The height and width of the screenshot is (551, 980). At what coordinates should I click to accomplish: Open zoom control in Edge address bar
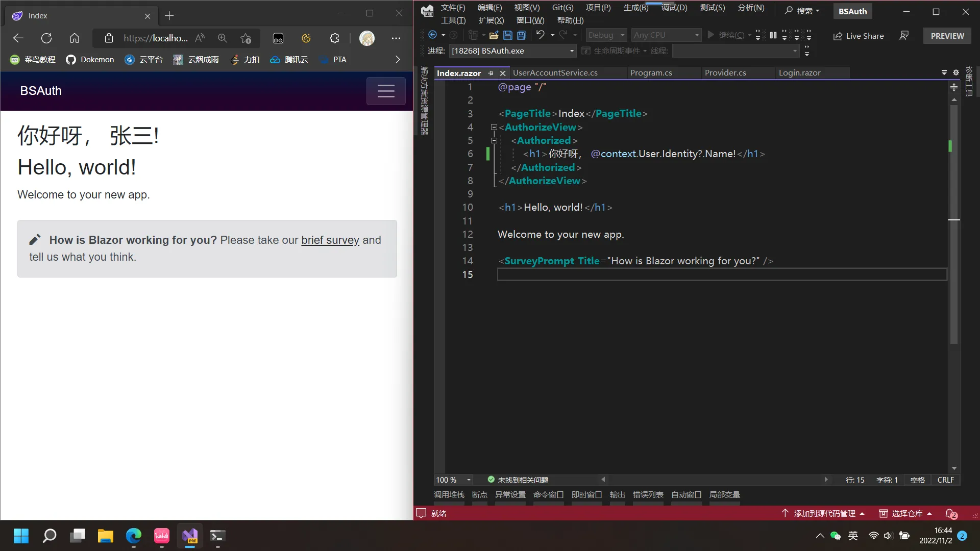point(223,38)
